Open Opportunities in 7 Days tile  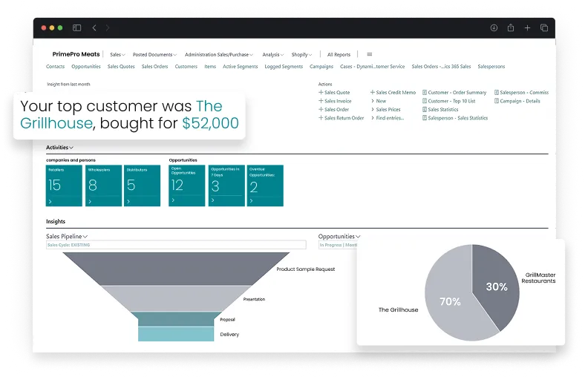226,186
